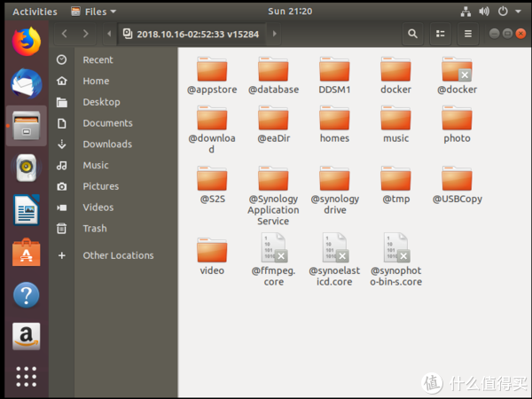The width and height of the screenshot is (532, 399).
Task: Show applications grid in the dock
Action: [x=27, y=376]
